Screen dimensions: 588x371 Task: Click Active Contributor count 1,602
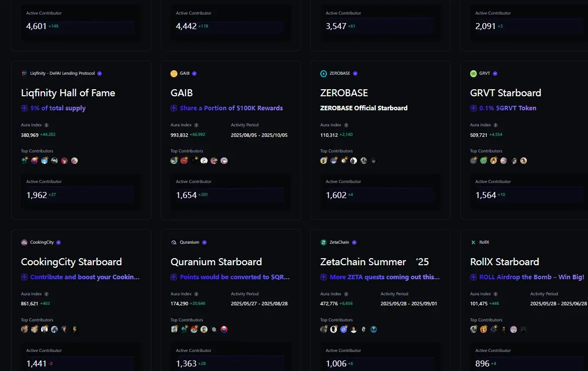336,195
